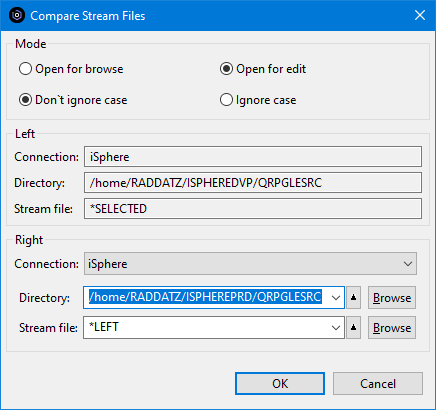This screenshot has height=410, width=436.
Task: Click the up-arrow button beside Stream file
Action: click(353, 328)
